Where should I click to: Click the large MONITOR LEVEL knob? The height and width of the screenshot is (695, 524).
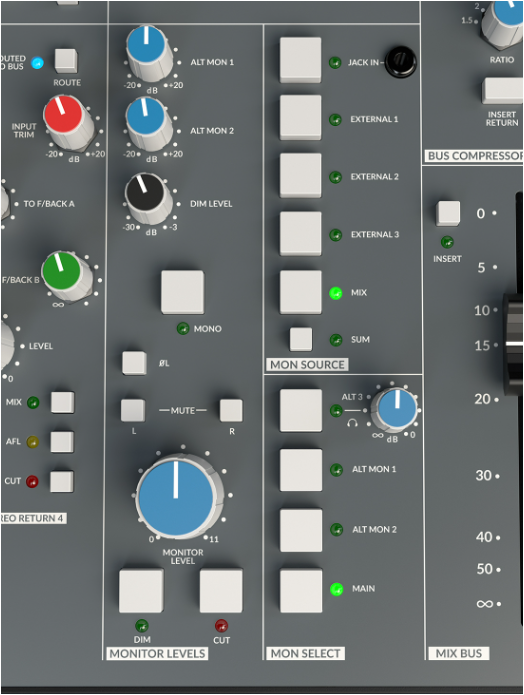[176, 498]
